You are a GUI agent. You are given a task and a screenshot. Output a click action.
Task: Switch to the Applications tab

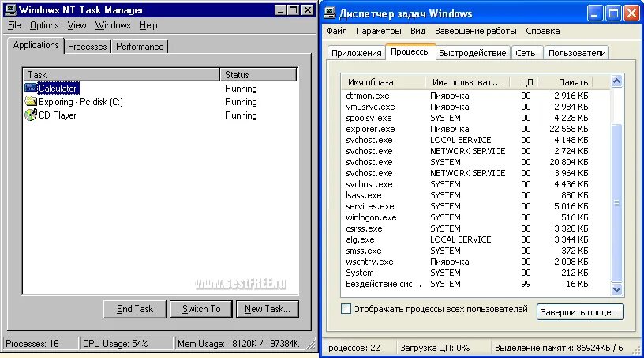pos(36,45)
